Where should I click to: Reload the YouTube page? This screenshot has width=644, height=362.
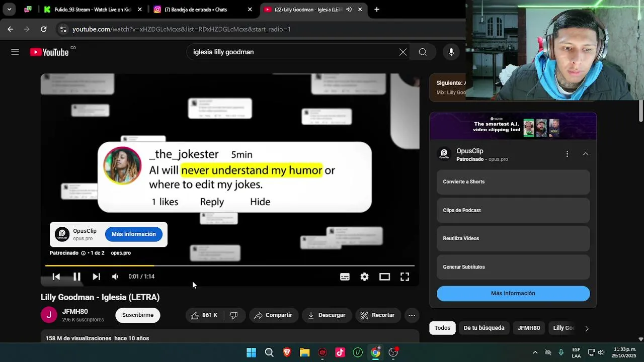tap(44, 29)
